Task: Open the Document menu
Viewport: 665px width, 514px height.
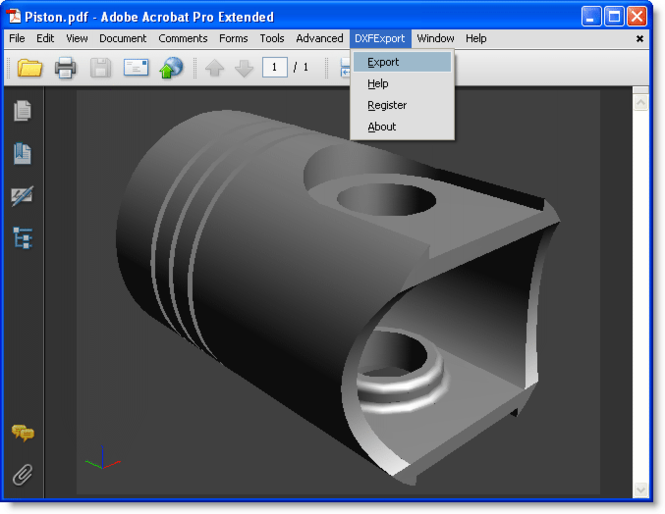Action: [x=123, y=38]
